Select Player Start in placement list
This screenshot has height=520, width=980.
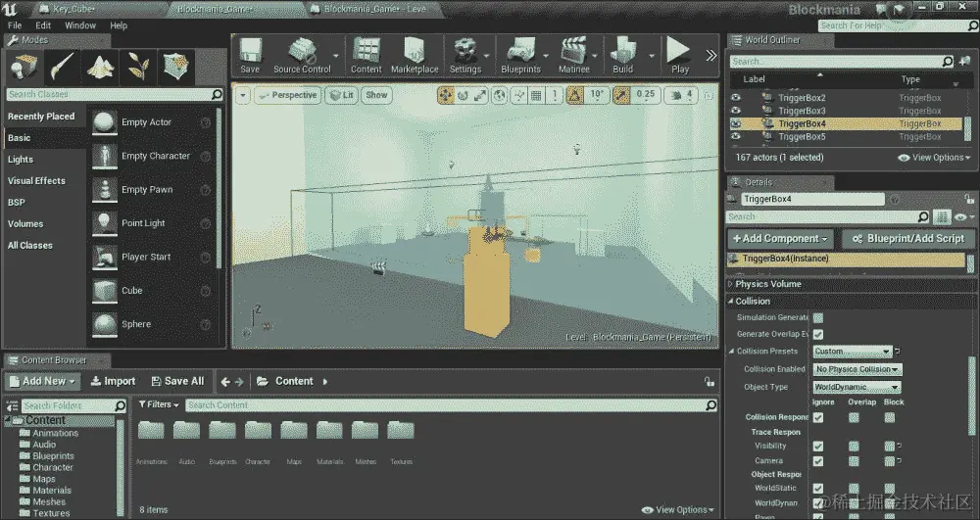pyautogui.click(x=153, y=257)
